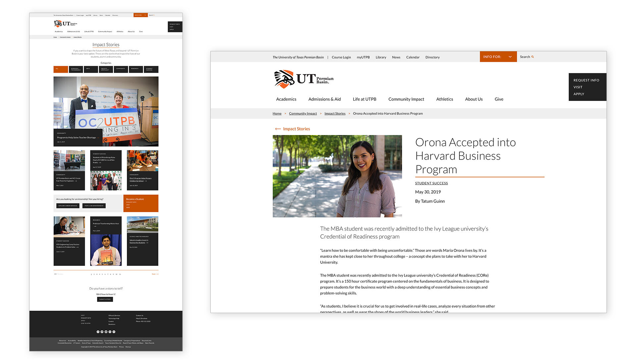The image size is (636, 364).
Task: Select the orange ALL category filter
Action: coord(61,69)
